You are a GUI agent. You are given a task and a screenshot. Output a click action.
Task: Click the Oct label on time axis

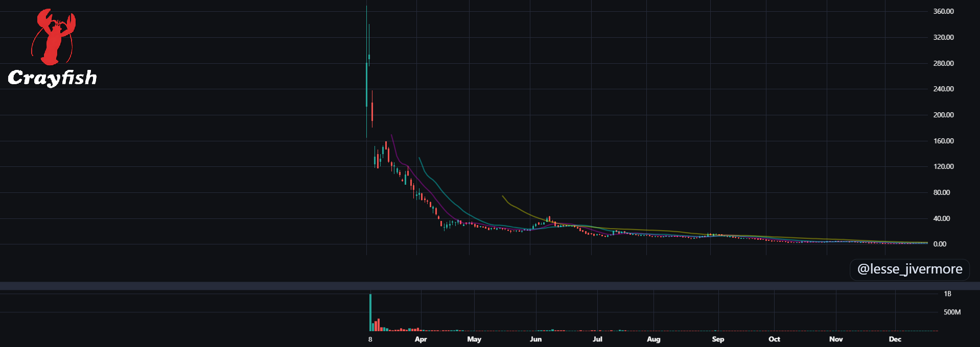point(774,339)
